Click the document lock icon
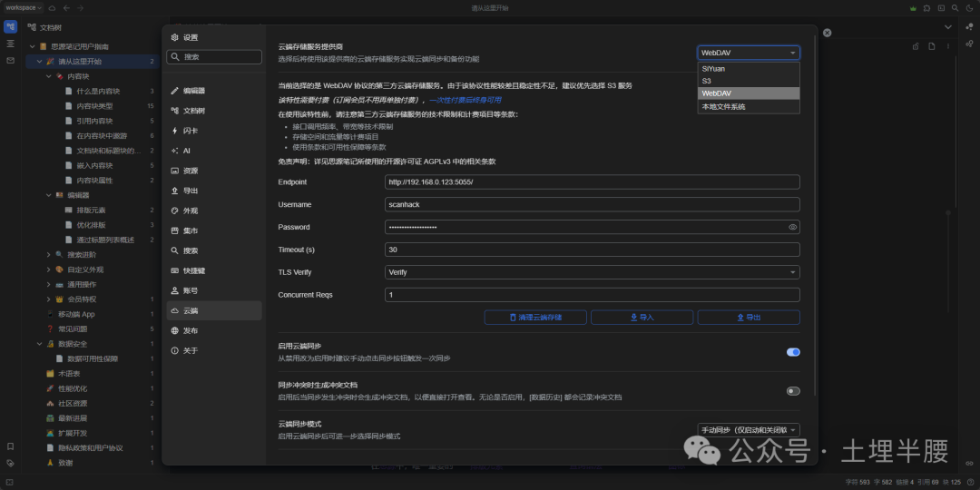This screenshot has height=490, width=980. tap(916, 46)
